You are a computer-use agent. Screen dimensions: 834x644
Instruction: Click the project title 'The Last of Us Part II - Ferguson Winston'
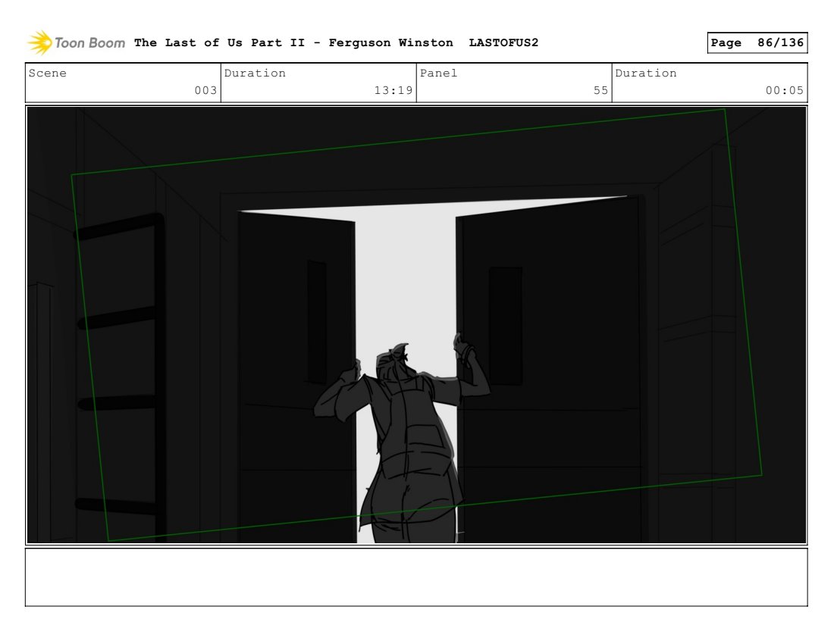coord(293,42)
